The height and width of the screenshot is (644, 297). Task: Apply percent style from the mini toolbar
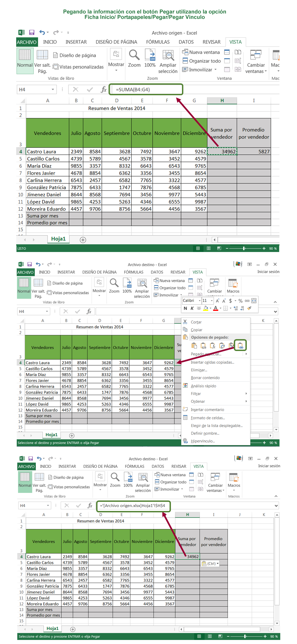point(241,301)
